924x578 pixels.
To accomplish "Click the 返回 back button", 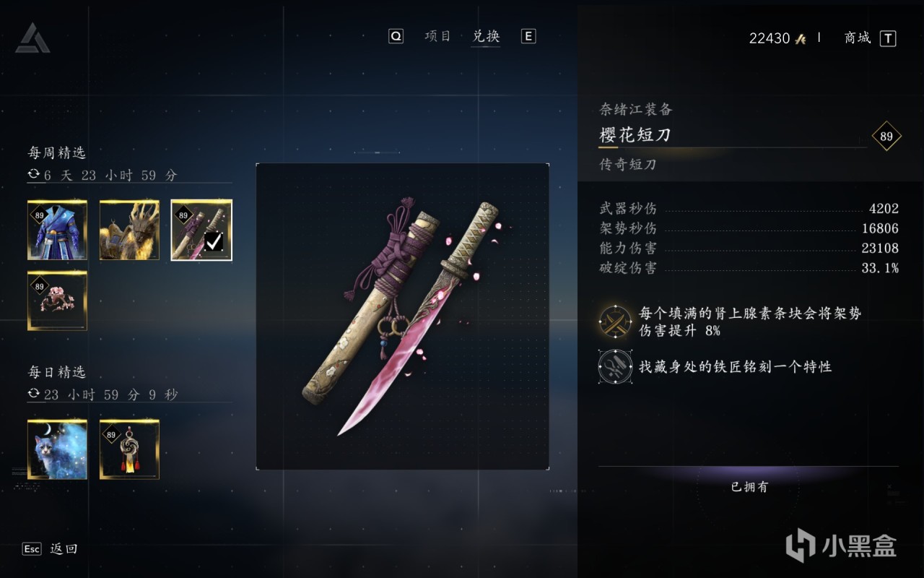I will [x=64, y=549].
